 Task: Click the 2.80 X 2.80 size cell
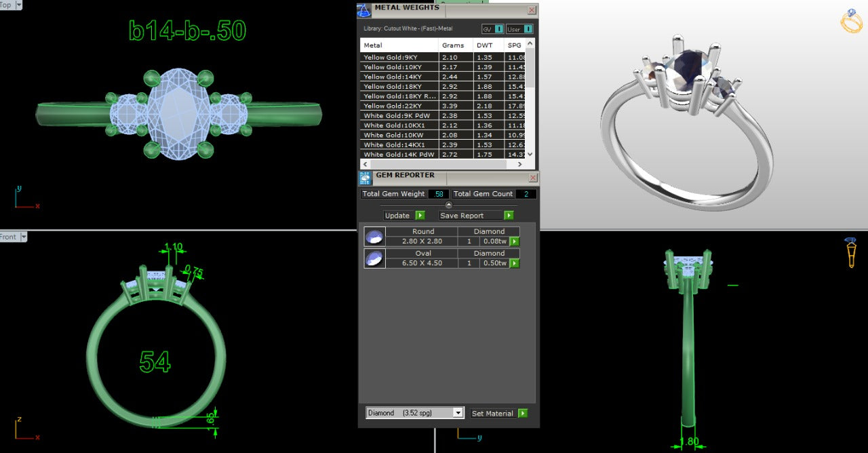pyautogui.click(x=422, y=241)
